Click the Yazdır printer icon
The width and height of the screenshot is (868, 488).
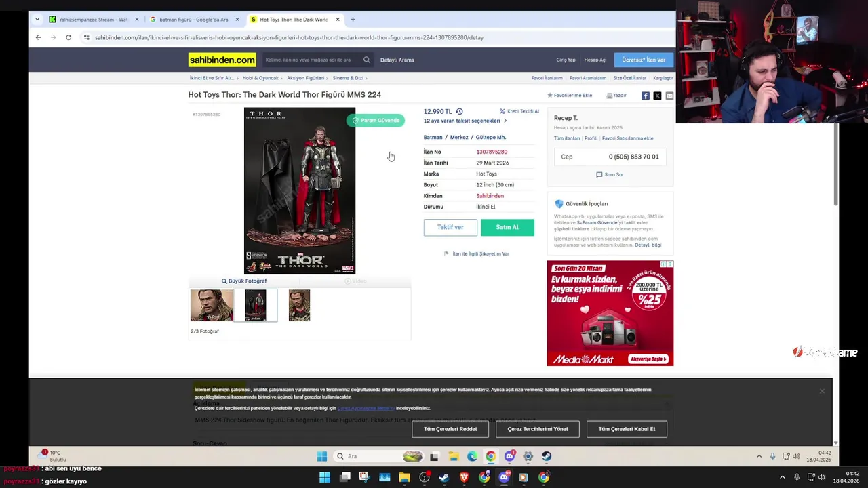(609, 96)
